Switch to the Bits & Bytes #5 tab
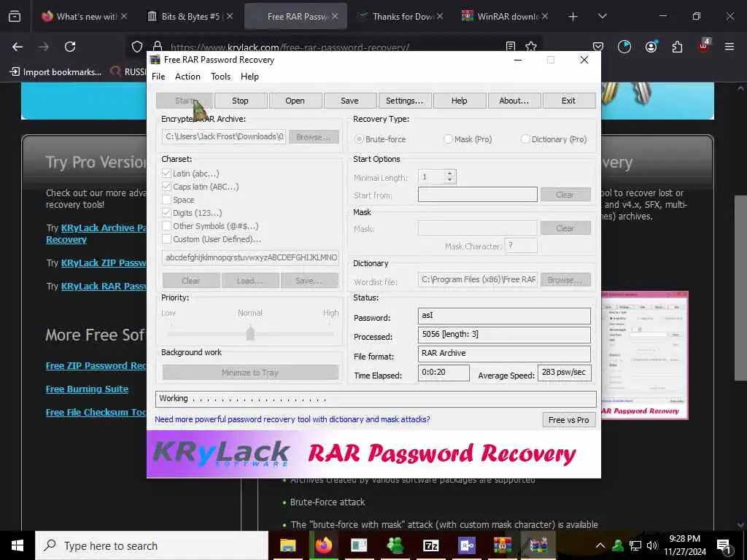The width and height of the screenshot is (747, 560). 190,17
